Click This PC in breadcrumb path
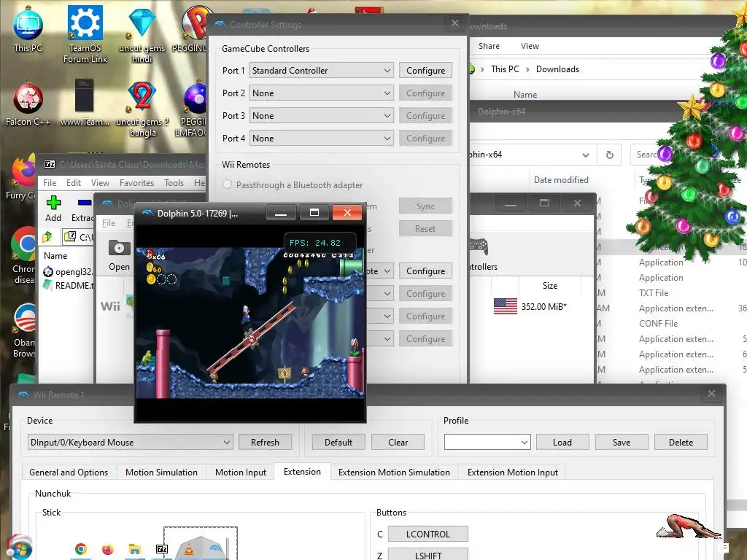The height and width of the screenshot is (560, 747). [505, 69]
